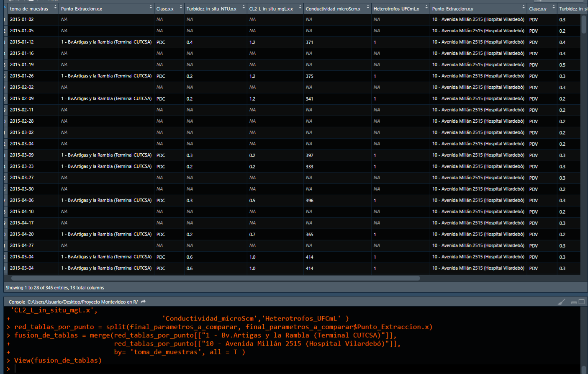Screen dimensions: 588x374
Task: Click the CL2 value '0.5' in 2015-04-06 row
Action: 252,201
